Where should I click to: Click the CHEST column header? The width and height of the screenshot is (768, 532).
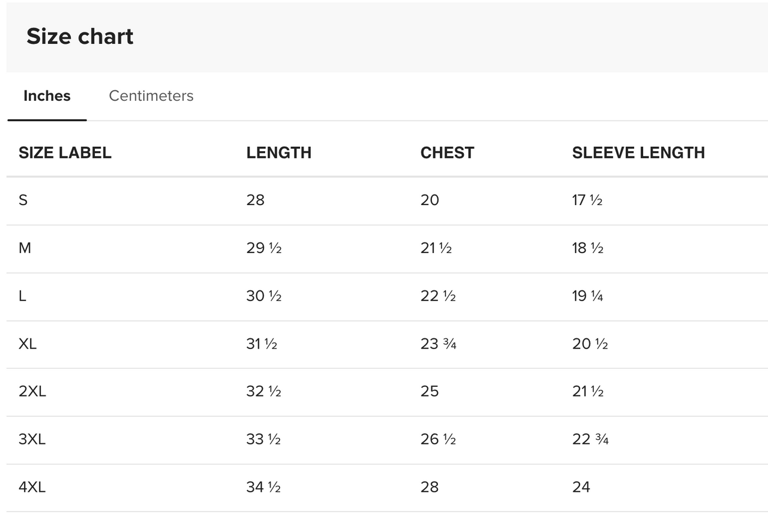click(x=447, y=153)
